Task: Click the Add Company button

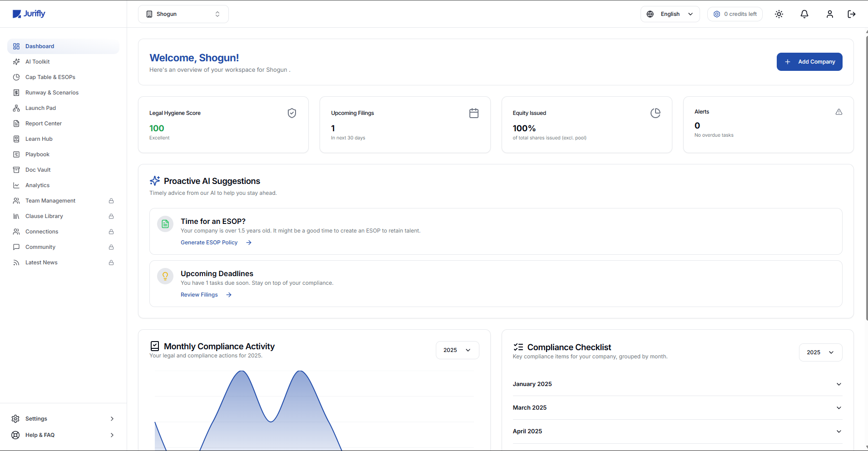Action: tap(809, 62)
